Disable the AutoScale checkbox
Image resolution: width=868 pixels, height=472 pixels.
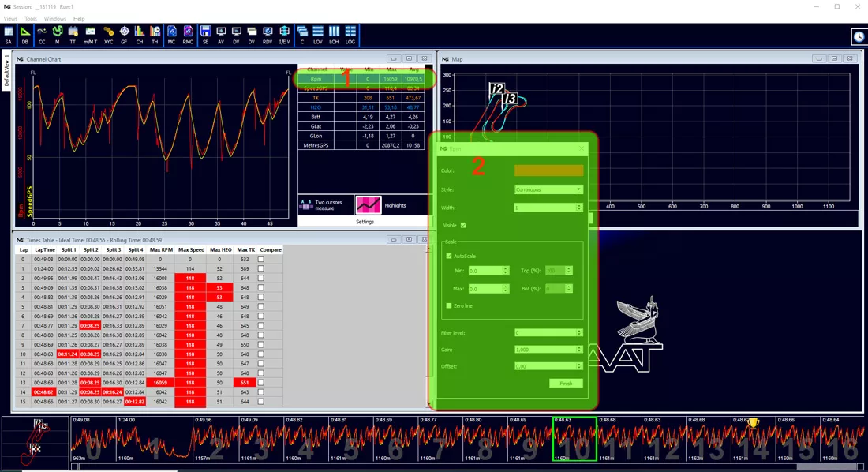pyautogui.click(x=448, y=256)
